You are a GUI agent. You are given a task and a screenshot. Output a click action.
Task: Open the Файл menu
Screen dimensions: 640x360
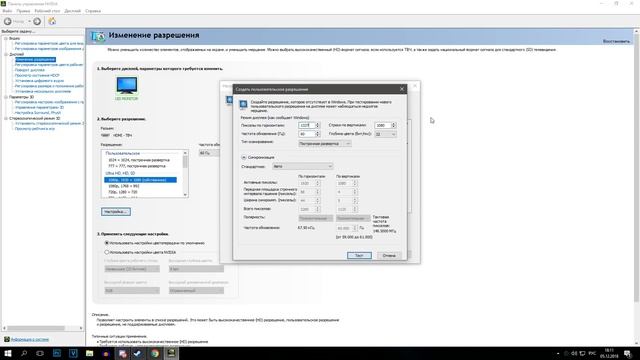click(7, 11)
